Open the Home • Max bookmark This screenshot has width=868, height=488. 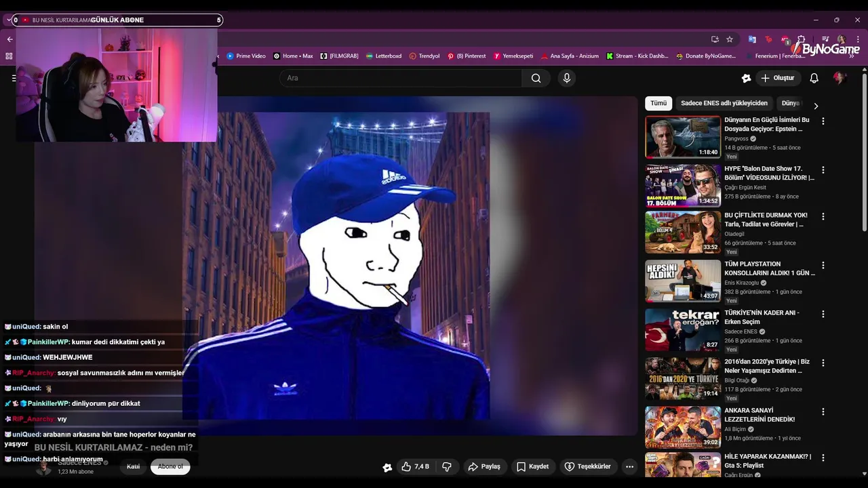click(293, 56)
